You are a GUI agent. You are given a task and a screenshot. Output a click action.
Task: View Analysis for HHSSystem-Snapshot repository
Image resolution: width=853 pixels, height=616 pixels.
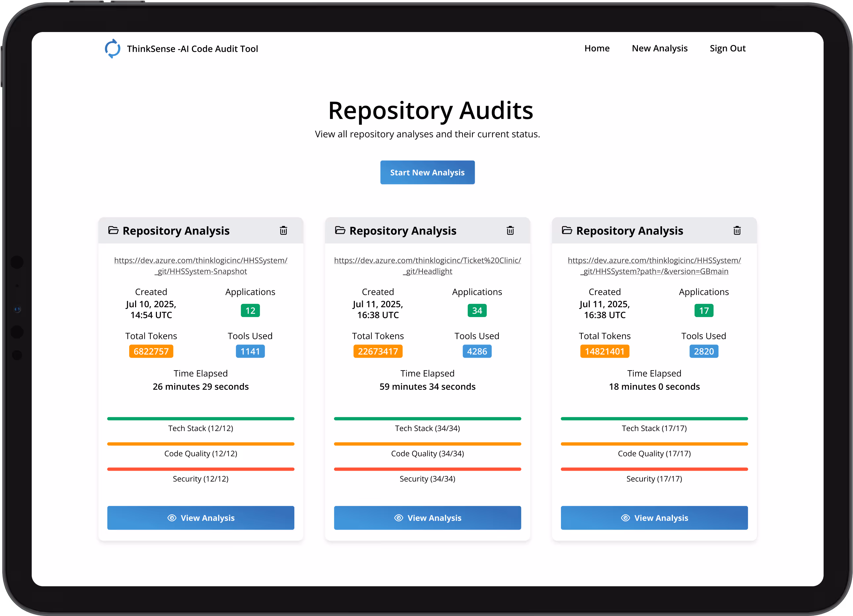click(201, 518)
